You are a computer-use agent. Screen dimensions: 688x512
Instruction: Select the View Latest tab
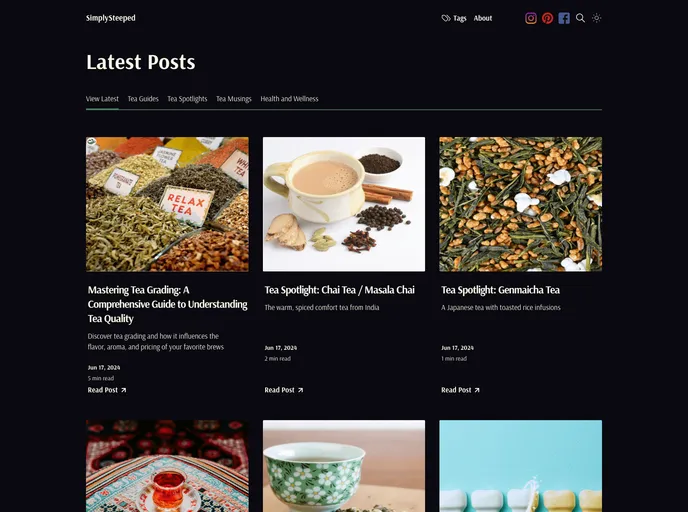point(102,99)
